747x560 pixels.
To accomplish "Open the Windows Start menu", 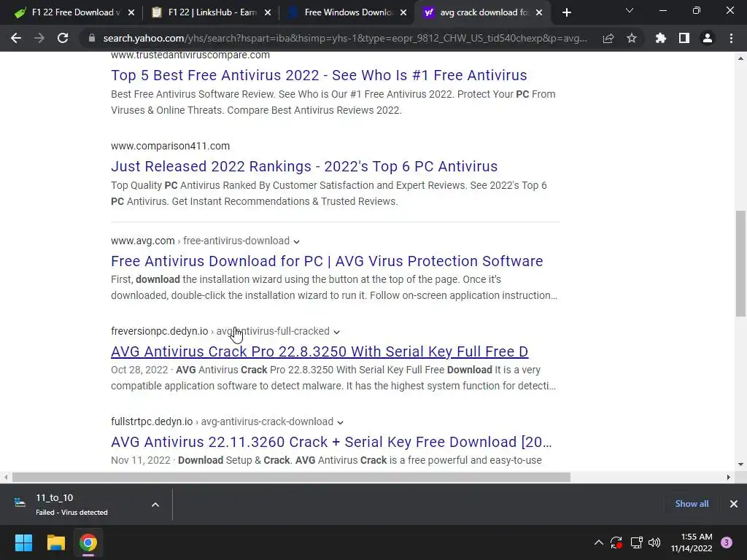I will [23, 542].
